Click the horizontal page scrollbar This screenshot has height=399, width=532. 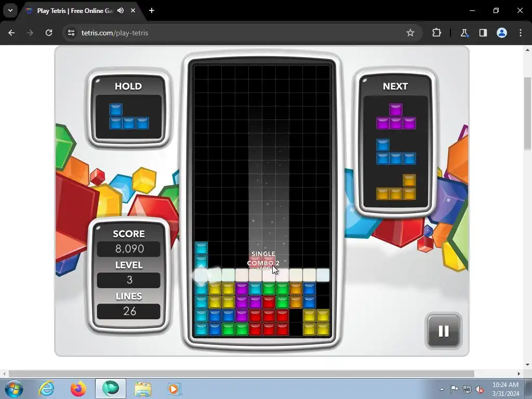(241, 374)
